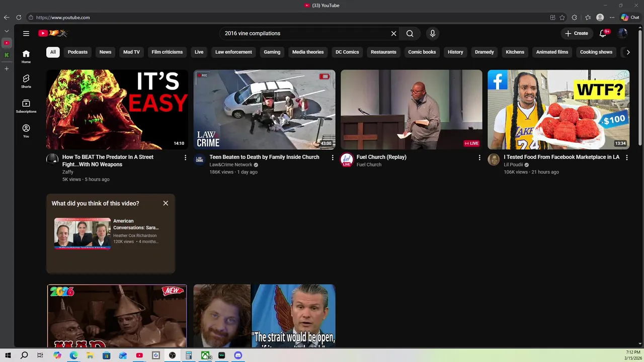Open Discord from the taskbar

tap(238, 355)
